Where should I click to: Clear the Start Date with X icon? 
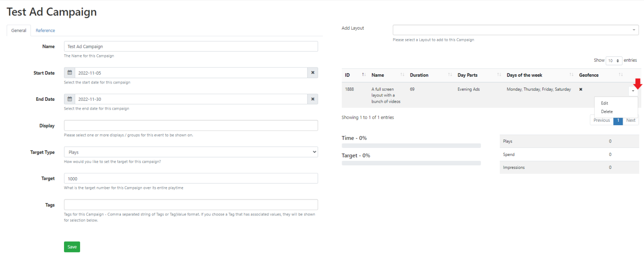(312, 73)
